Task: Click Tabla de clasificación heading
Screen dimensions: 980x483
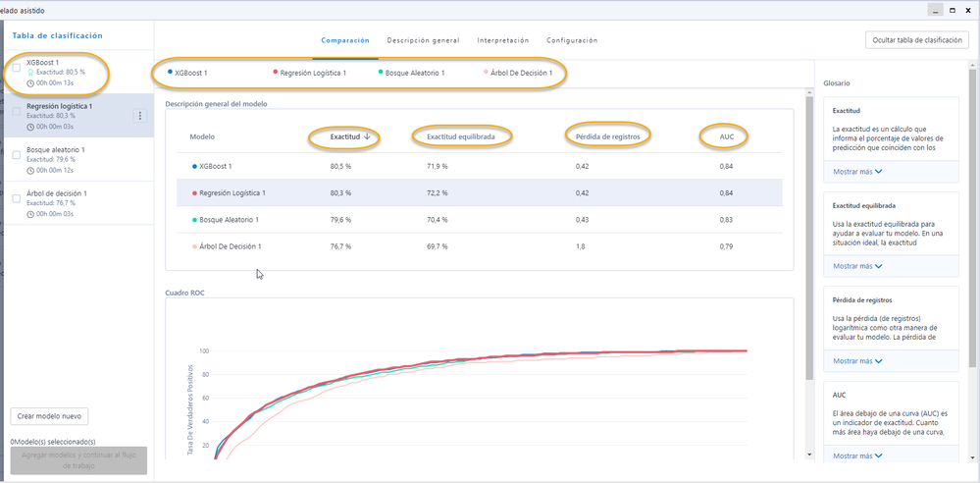Action: pyautogui.click(x=58, y=35)
